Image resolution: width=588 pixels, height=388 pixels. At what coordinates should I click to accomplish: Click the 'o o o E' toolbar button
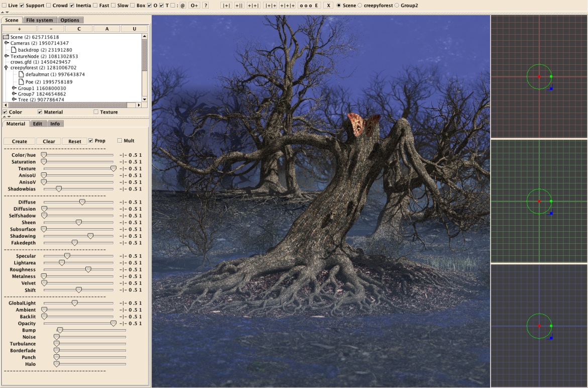click(309, 5)
